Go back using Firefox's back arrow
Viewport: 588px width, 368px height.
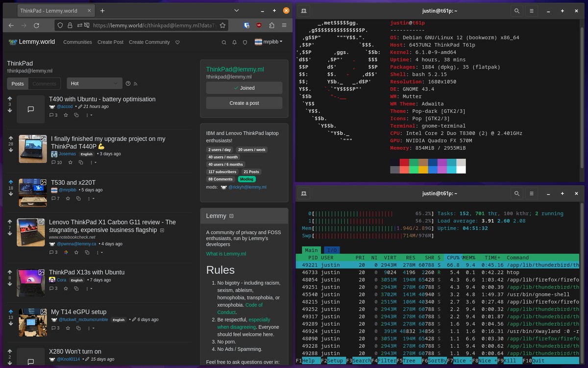[x=11, y=26]
